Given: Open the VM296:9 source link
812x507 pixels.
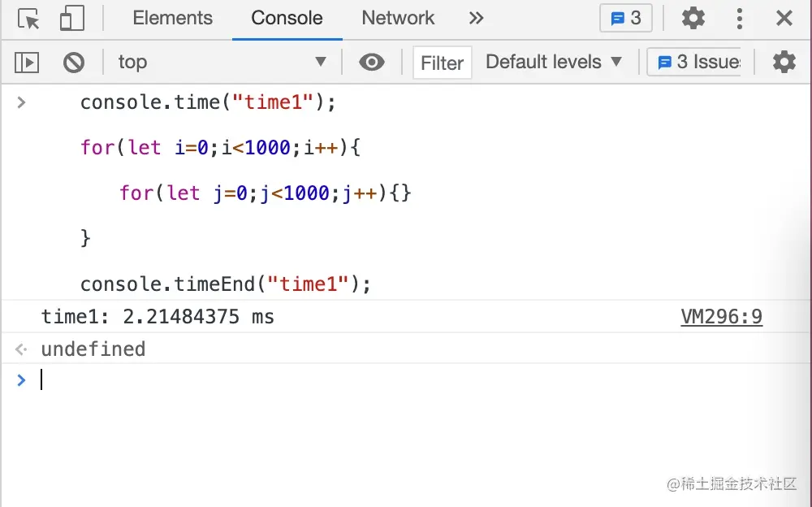Looking at the screenshot, I should [x=721, y=316].
